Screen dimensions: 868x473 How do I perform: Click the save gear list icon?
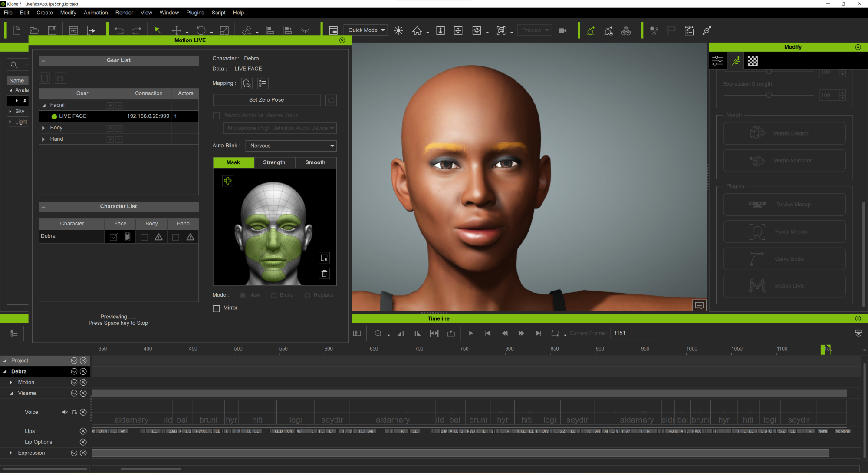45,78
